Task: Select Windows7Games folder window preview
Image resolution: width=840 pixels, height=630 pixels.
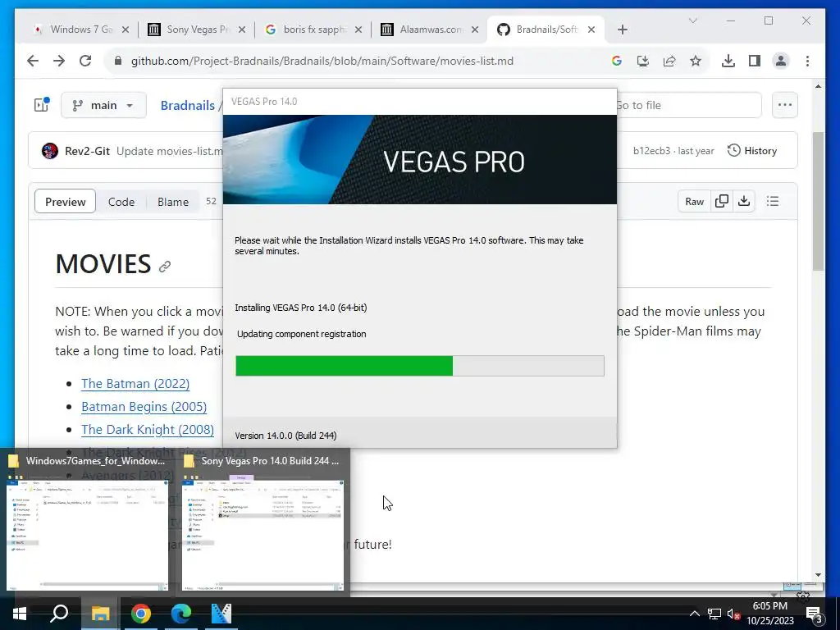Action: click(x=87, y=523)
